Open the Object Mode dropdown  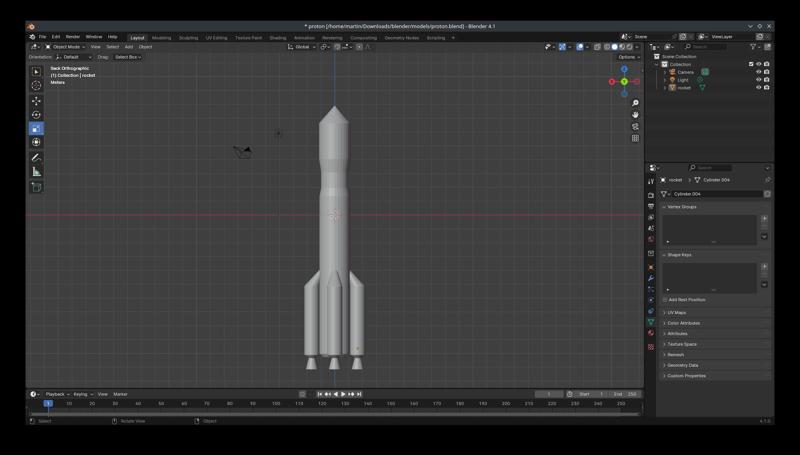pos(66,47)
